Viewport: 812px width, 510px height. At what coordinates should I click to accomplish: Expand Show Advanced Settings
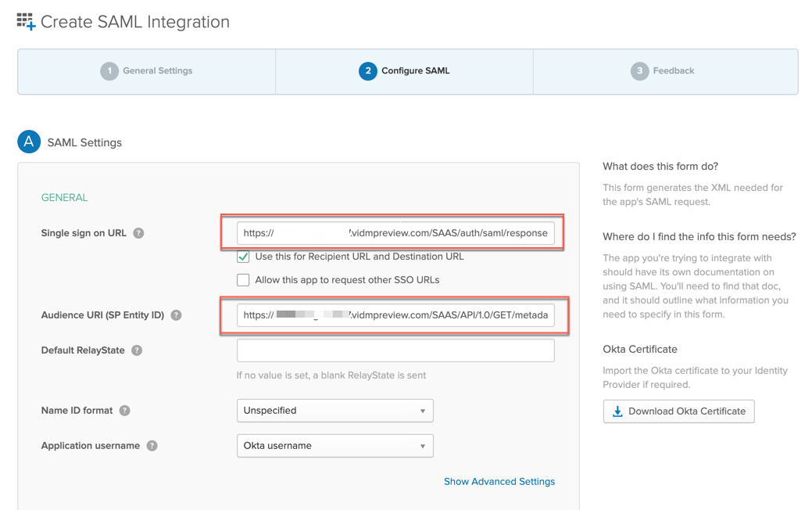pyautogui.click(x=499, y=482)
